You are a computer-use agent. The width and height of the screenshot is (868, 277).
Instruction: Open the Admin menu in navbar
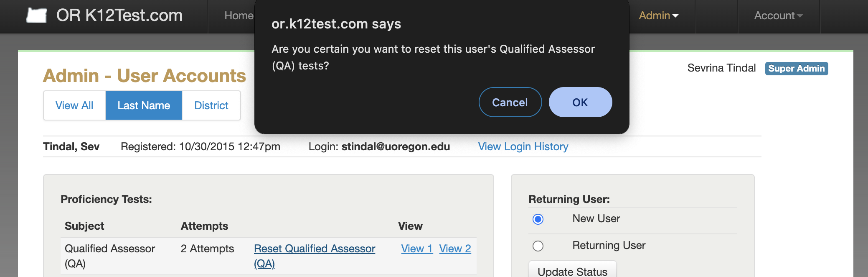pos(659,15)
